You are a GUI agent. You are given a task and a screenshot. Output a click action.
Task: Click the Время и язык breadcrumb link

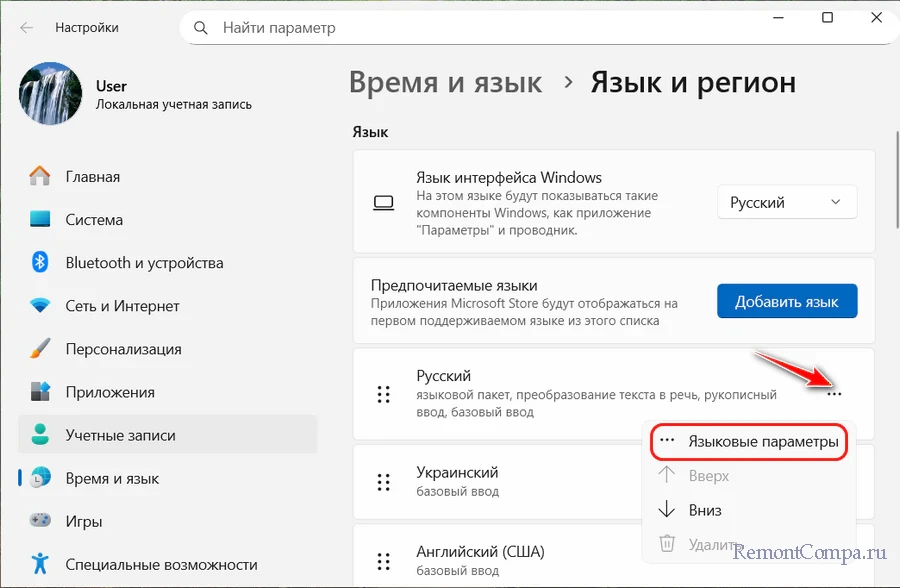pyautogui.click(x=445, y=82)
